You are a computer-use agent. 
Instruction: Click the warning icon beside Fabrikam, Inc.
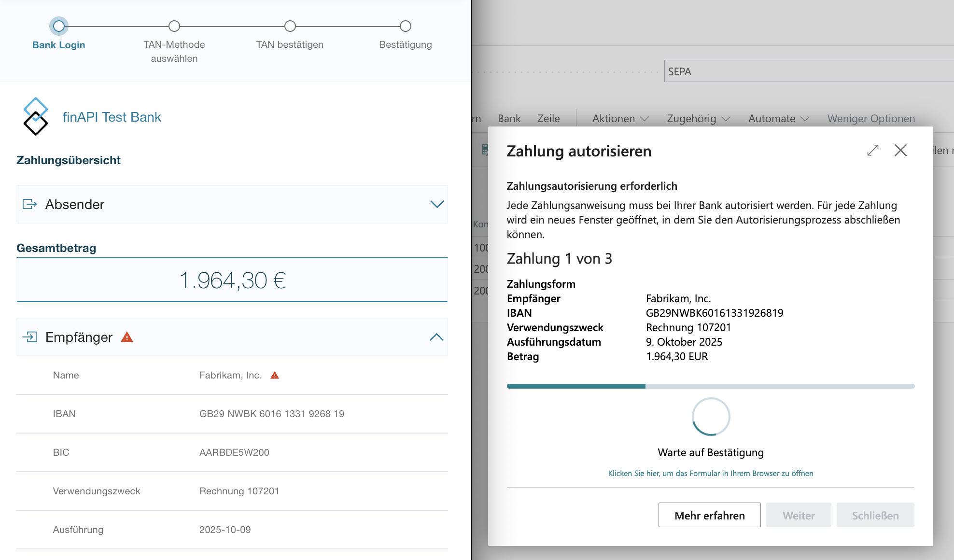coord(275,375)
